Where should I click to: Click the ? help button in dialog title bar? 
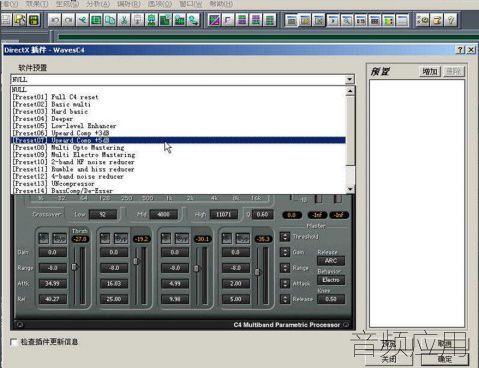tap(460, 50)
